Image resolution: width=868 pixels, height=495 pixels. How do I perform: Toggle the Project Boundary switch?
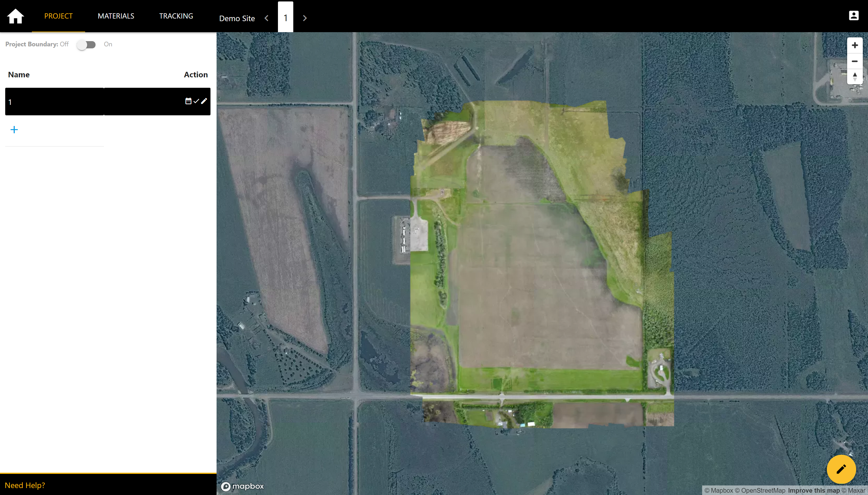click(86, 45)
